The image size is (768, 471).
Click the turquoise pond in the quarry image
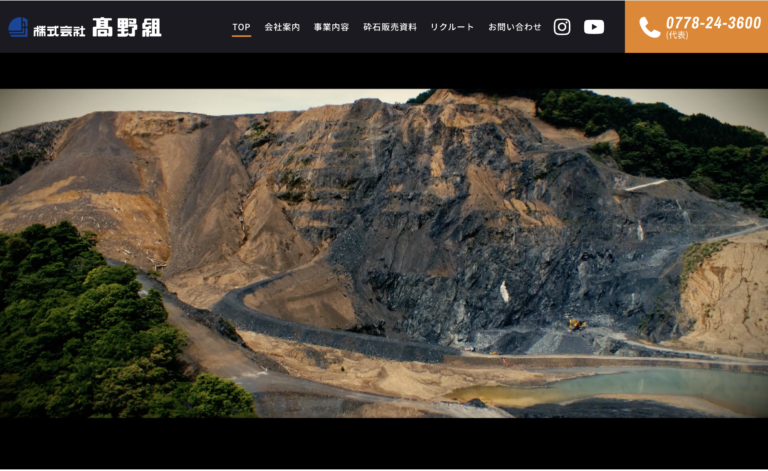(x=640, y=384)
